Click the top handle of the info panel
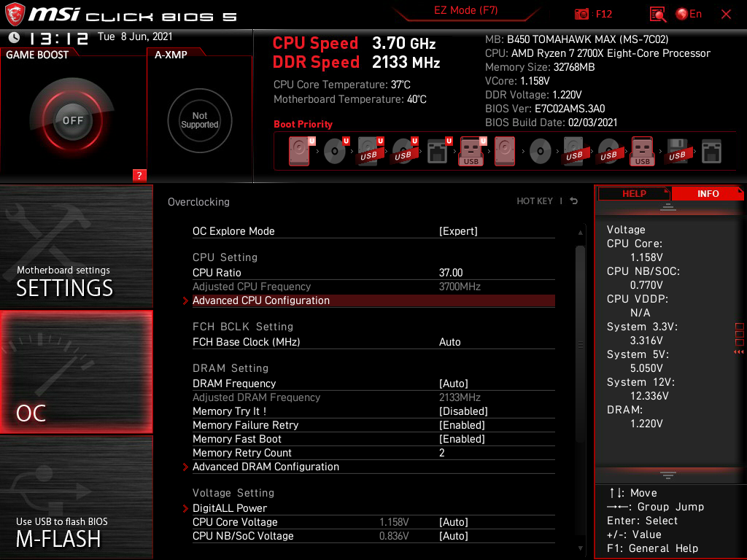The width and height of the screenshot is (747, 560). click(668, 207)
